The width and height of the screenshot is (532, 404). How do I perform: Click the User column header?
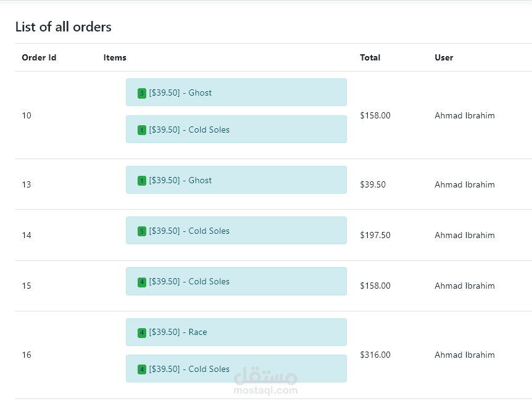(444, 57)
